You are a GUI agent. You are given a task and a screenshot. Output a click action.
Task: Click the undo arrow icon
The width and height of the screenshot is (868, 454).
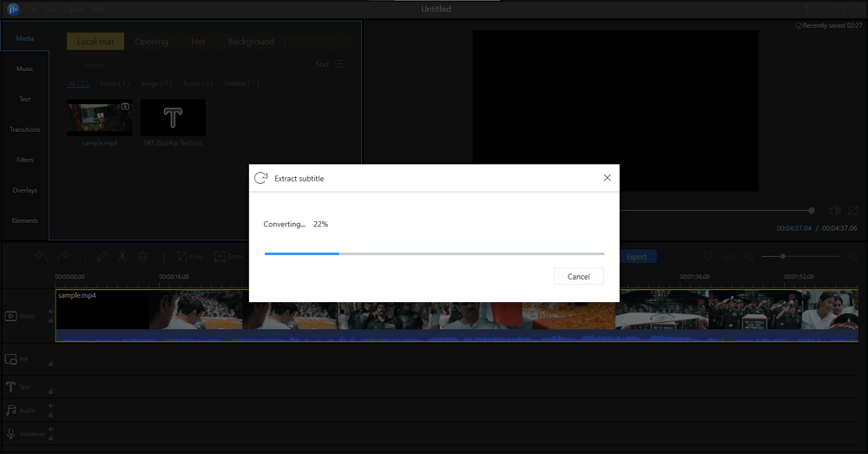[x=41, y=256]
